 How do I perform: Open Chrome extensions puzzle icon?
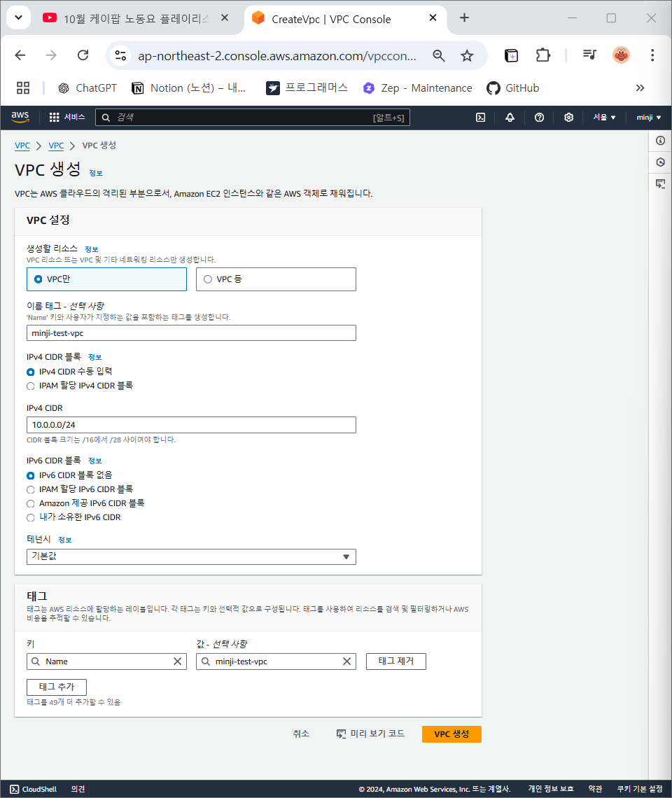543,55
